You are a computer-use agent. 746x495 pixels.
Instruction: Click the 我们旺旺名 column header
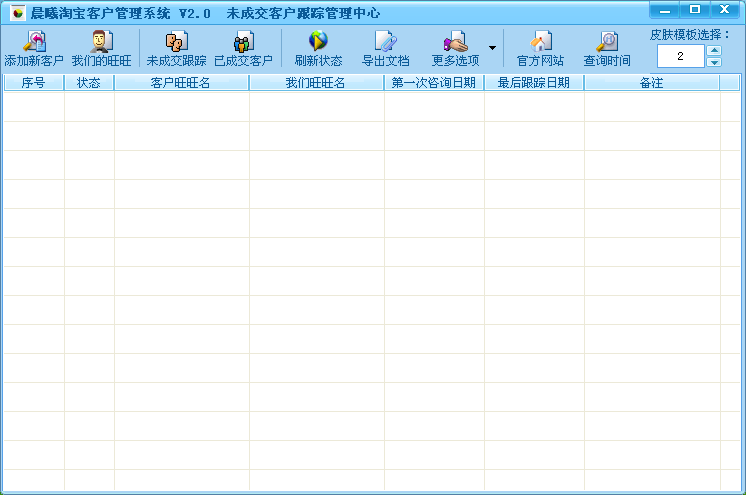click(316, 83)
